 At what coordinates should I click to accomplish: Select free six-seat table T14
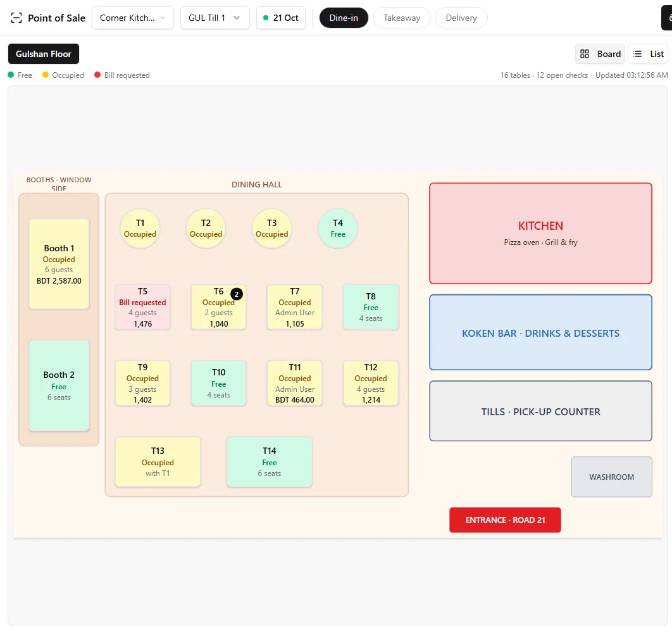[x=269, y=462]
